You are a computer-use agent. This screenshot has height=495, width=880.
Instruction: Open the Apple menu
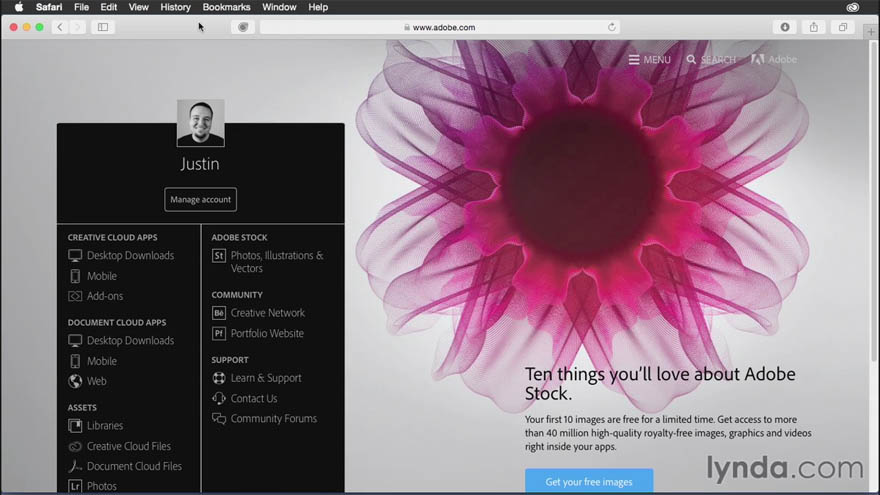tap(19, 7)
